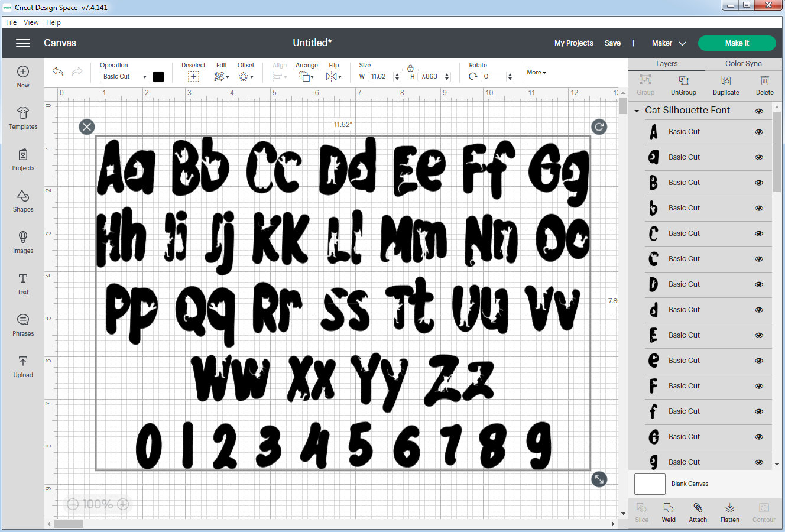Hide the uppercase F Basic Cut layer
The width and height of the screenshot is (785, 532).
point(758,385)
